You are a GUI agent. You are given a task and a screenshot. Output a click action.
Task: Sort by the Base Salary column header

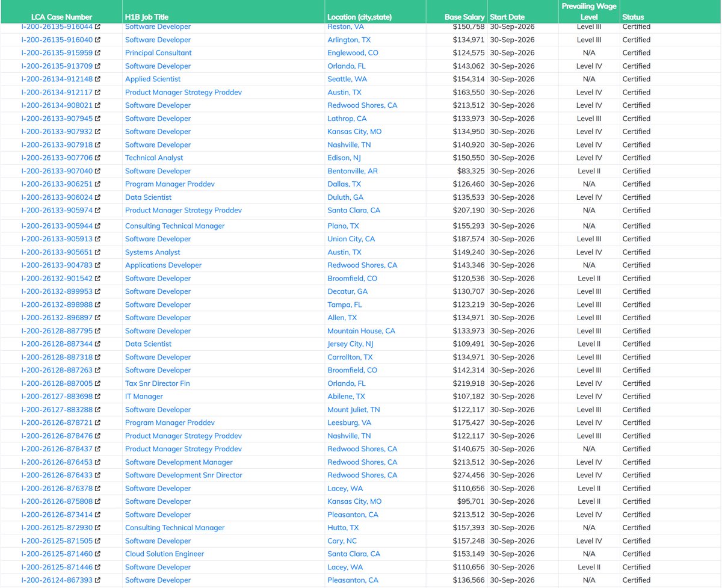[464, 17]
